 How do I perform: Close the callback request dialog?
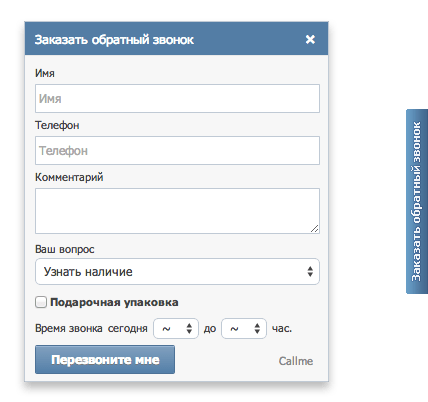[x=310, y=39]
